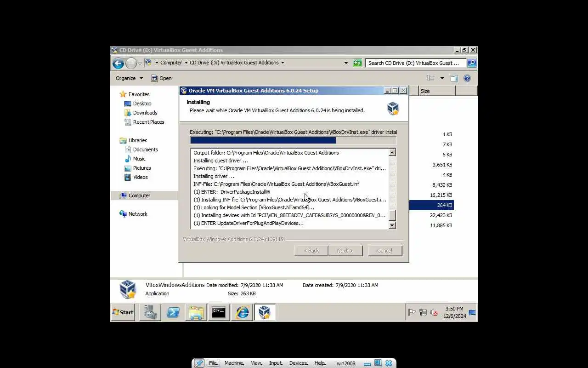Click the Size column header
Viewport: 588px width, 368px height.
(437, 91)
